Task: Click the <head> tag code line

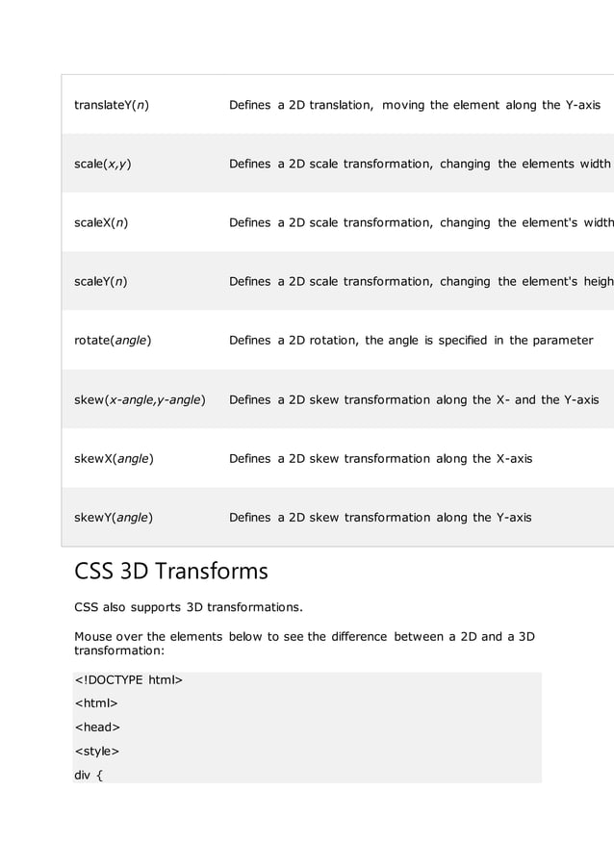Action: [x=97, y=728]
